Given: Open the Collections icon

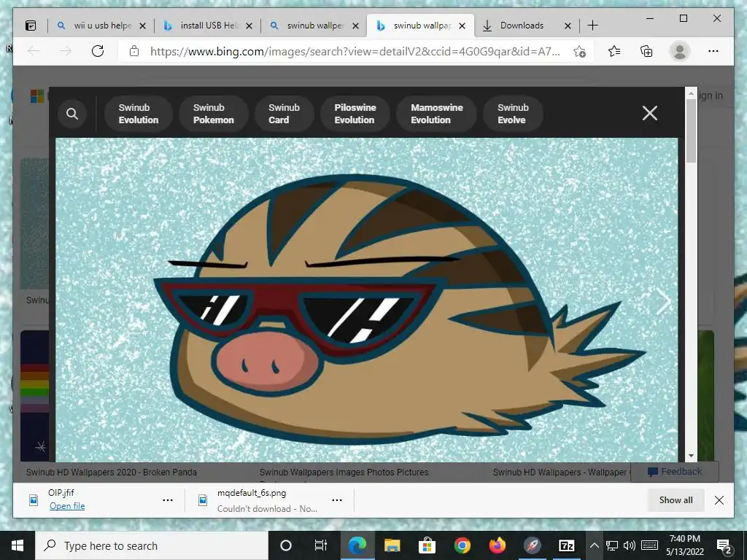Looking at the screenshot, I should (646, 51).
